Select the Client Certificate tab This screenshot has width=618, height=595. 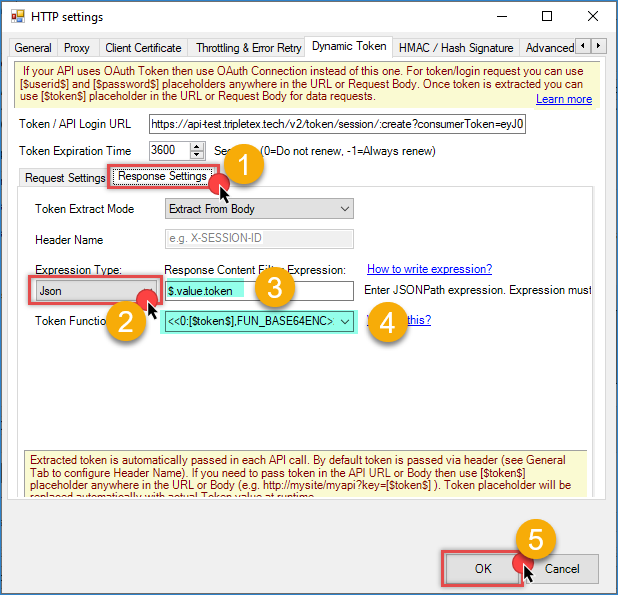pyautogui.click(x=143, y=48)
